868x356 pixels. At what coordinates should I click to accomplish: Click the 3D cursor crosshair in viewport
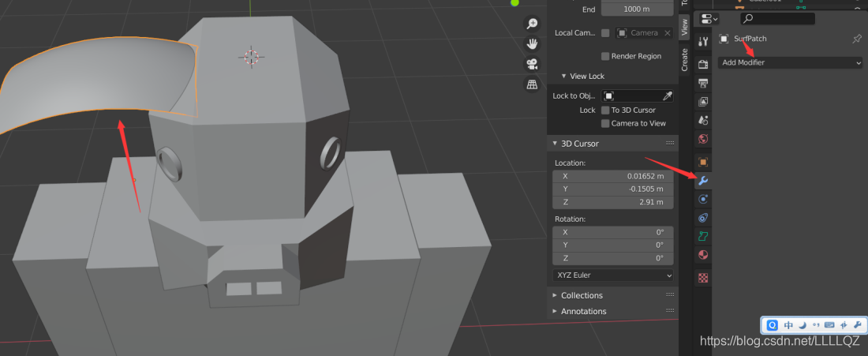[251, 57]
